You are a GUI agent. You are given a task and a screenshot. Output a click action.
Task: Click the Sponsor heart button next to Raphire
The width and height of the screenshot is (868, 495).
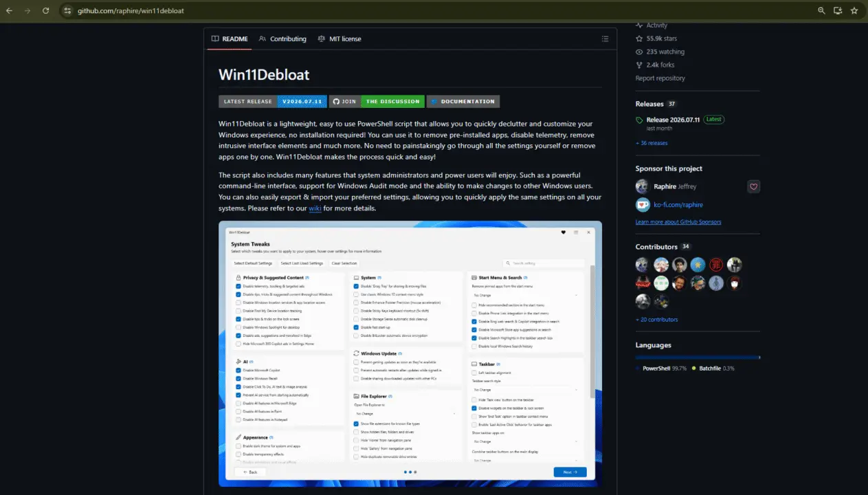pyautogui.click(x=753, y=186)
